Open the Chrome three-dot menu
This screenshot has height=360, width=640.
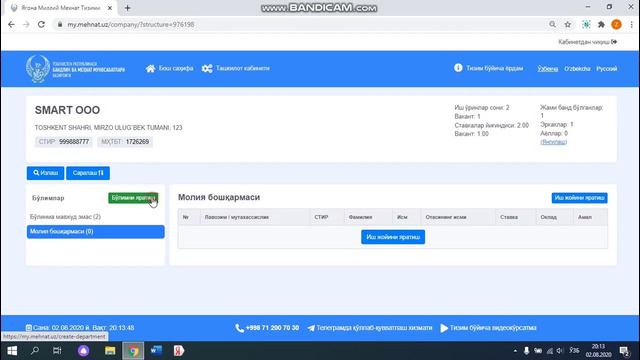point(631,24)
